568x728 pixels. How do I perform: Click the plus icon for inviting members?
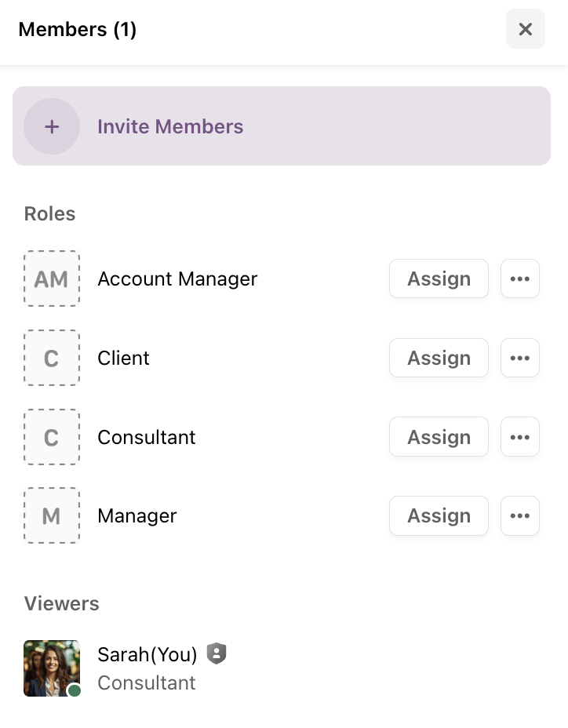click(52, 126)
